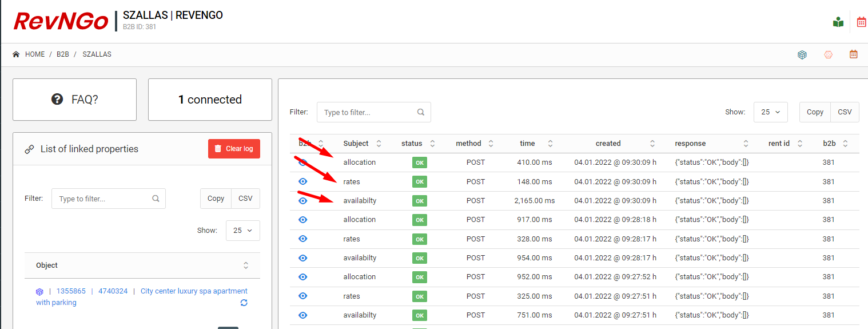
Task: Click the search icon in log filter
Action: click(x=421, y=112)
